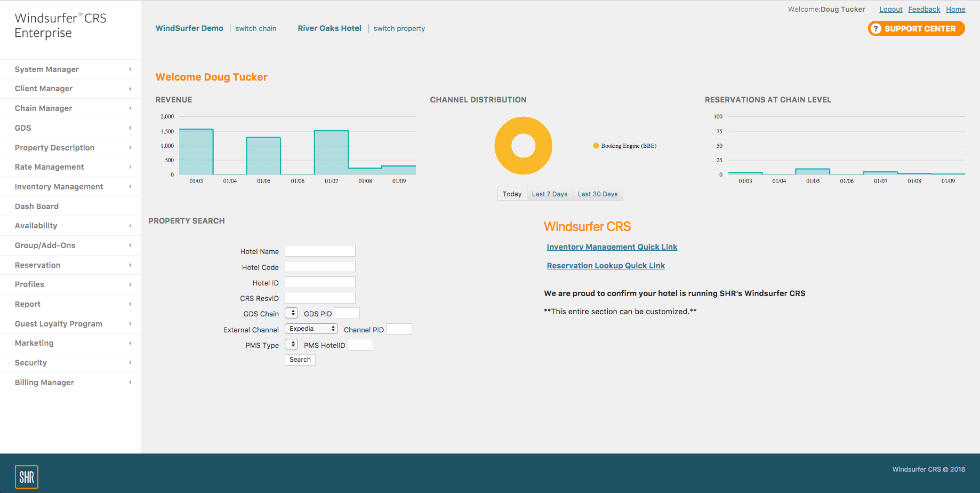The image size is (980, 493).
Task: Open the PMS Type dropdown
Action: (x=291, y=344)
